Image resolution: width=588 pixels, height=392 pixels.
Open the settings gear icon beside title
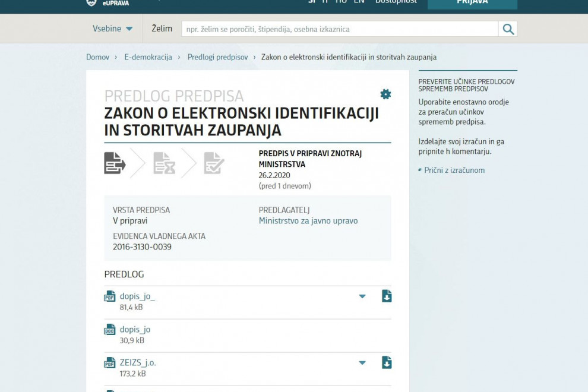point(385,94)
